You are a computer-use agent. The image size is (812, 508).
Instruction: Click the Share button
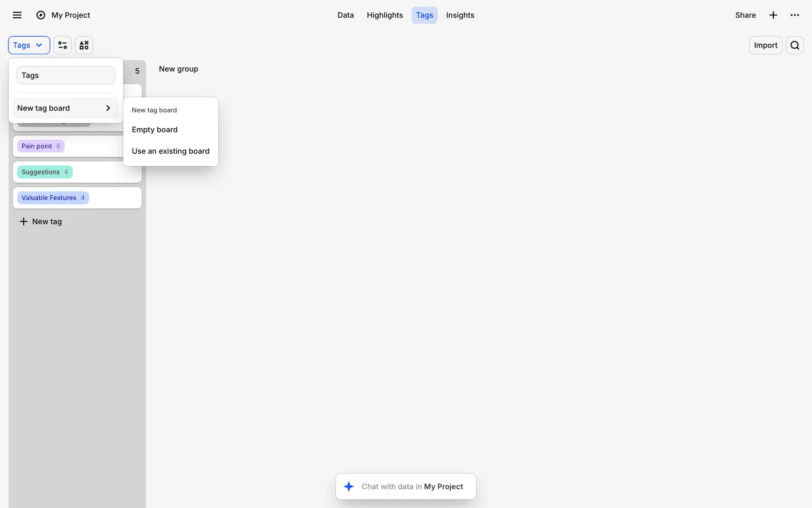(745, 15)
